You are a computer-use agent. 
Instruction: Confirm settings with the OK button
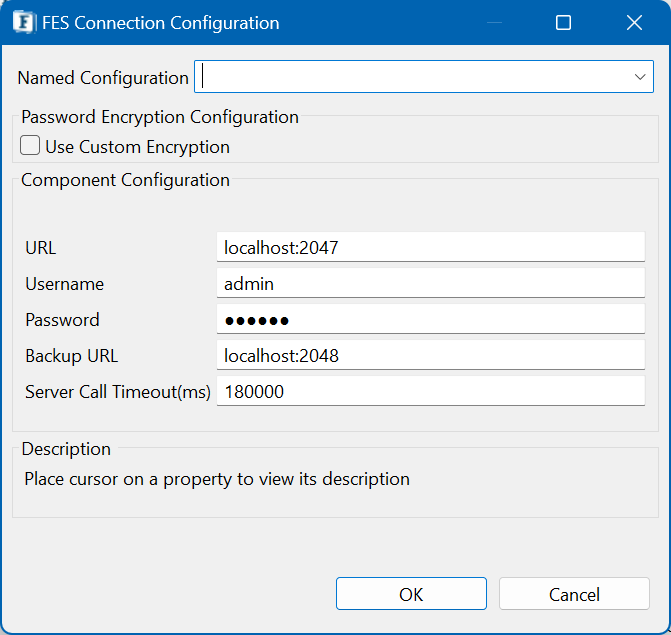[411, 594]
